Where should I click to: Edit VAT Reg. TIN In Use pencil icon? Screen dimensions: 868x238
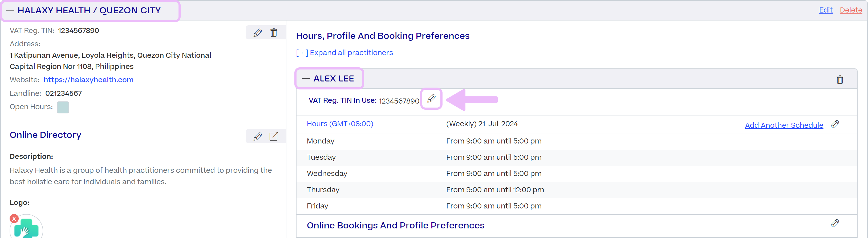431,99
